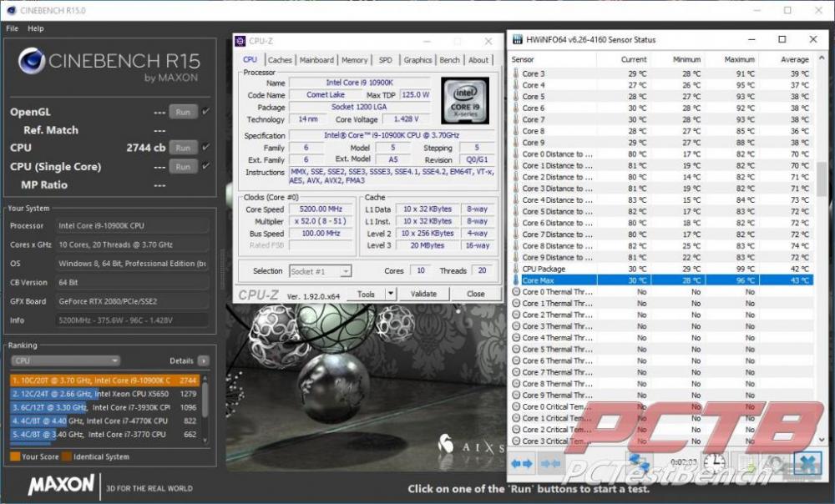Click HWiNFO64 title bar app icon
The width and height of the screenshot is (835, 504).
click(517, 39)
